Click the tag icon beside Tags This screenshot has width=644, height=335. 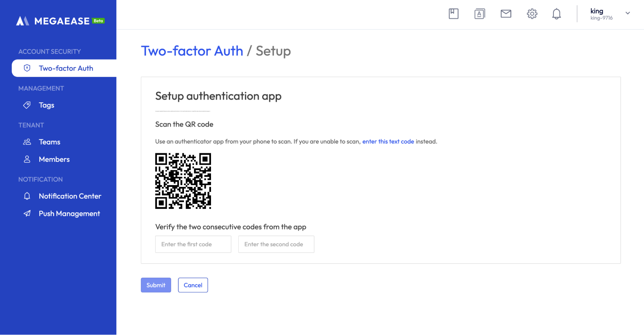pyautogui.click(x=27, y=105)
